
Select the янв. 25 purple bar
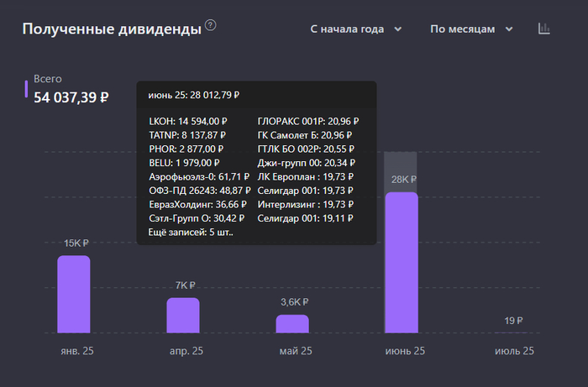(x=74, y=294)
